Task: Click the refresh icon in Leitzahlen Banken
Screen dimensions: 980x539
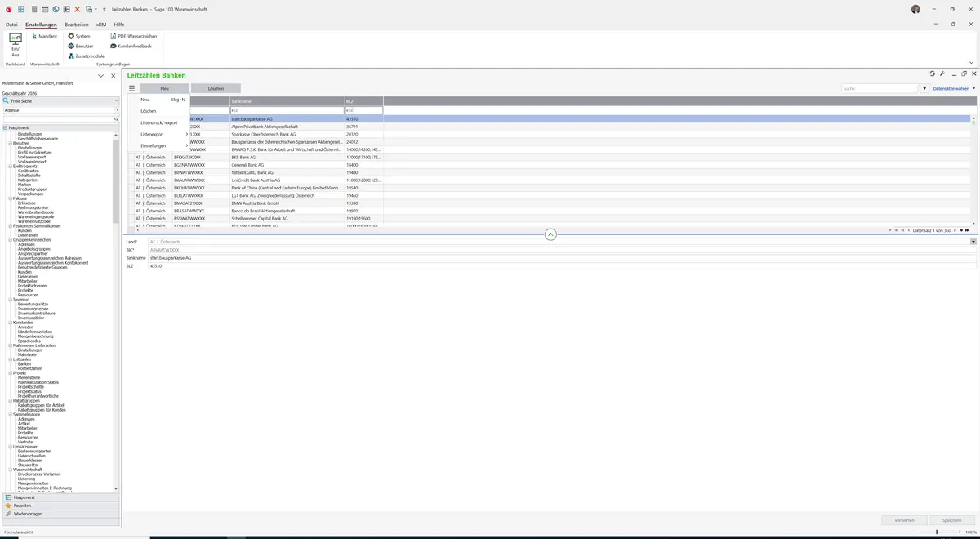Action: [932, 74]
